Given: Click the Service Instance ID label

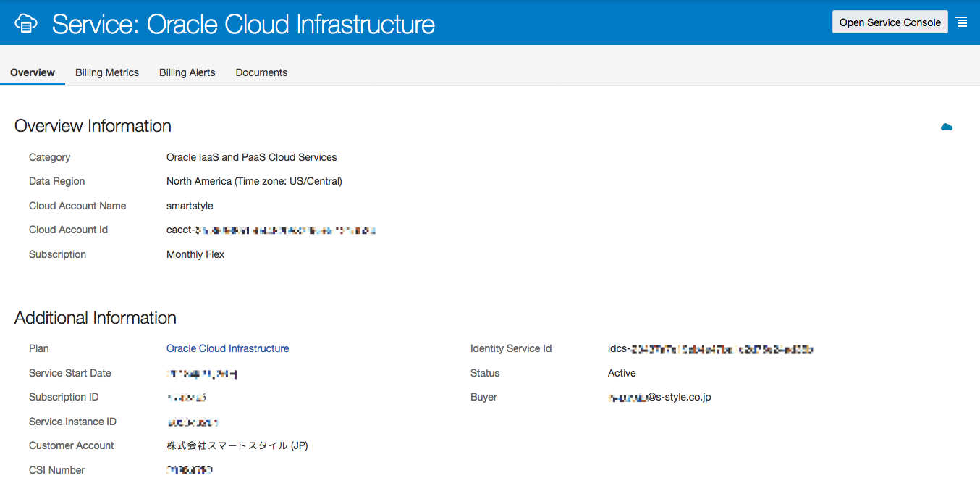Looking at the screenshot, I should (72, 422).
